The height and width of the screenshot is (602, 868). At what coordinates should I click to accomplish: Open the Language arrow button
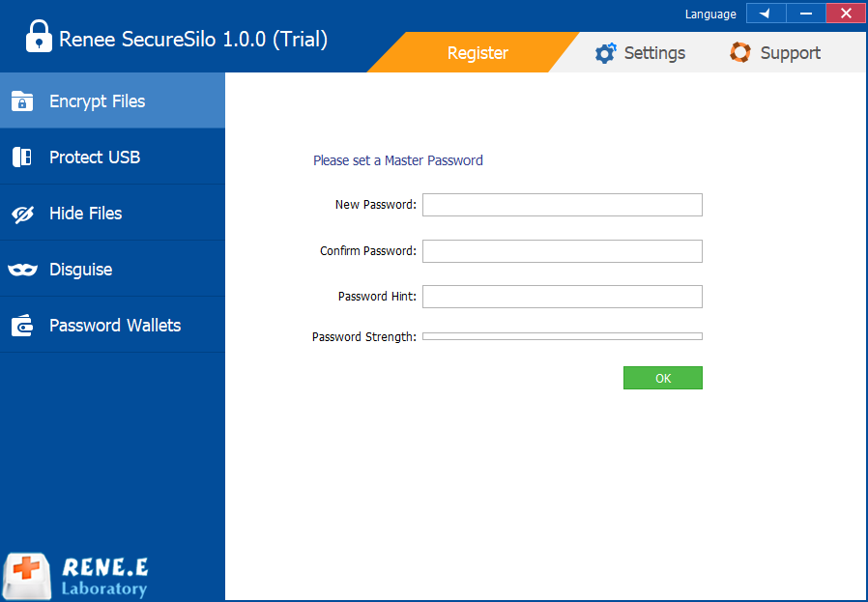click(x=766, y=14)
